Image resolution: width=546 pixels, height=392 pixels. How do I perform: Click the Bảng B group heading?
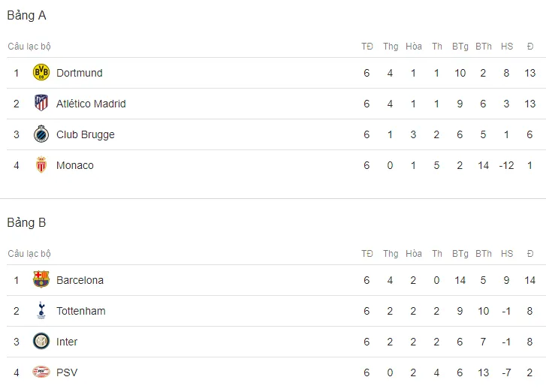pyautogui.click(x=26, y=223)
